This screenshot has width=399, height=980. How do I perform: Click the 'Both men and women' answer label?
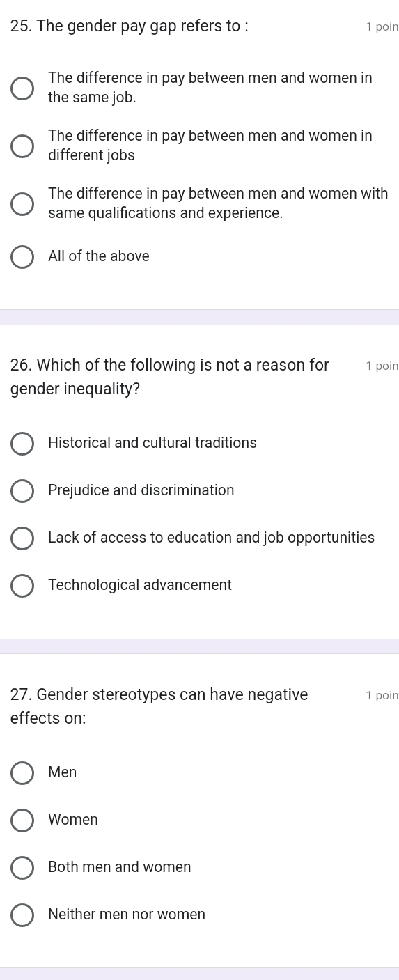click(120, 867)
